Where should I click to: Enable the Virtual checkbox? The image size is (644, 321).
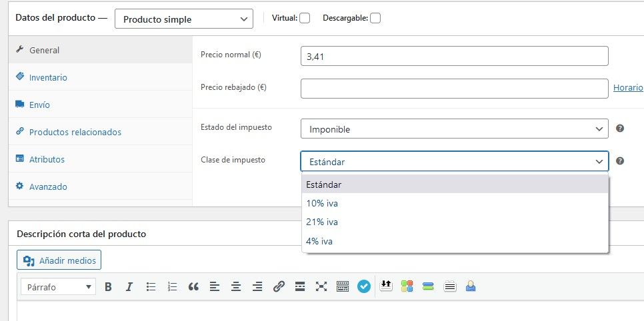(305, 18)
